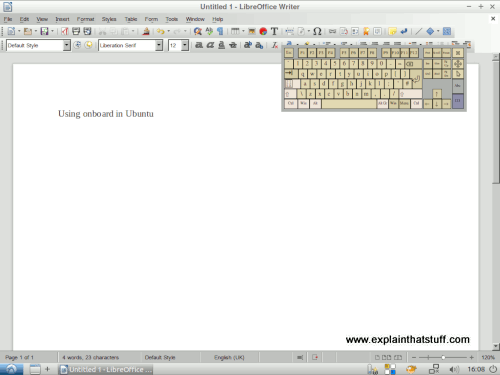
Task: Toggle formatting marks pilcrow icon
Action: (220, 31)
